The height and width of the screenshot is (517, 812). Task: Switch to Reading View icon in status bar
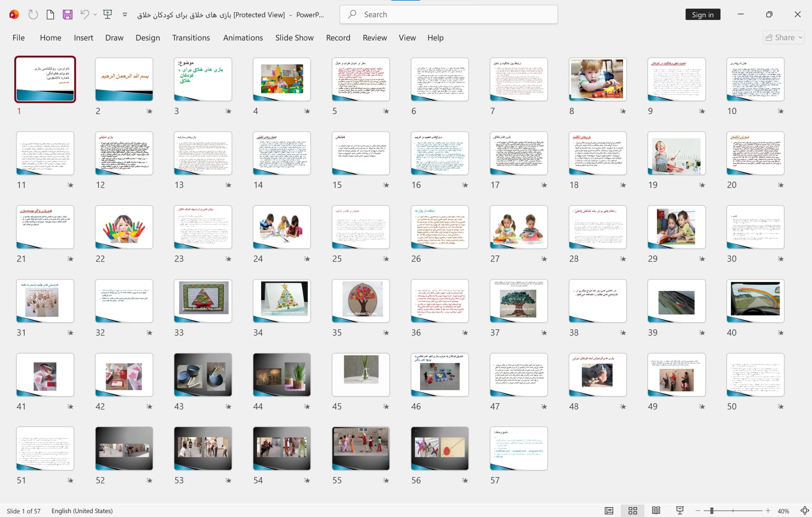pos(656,511)
